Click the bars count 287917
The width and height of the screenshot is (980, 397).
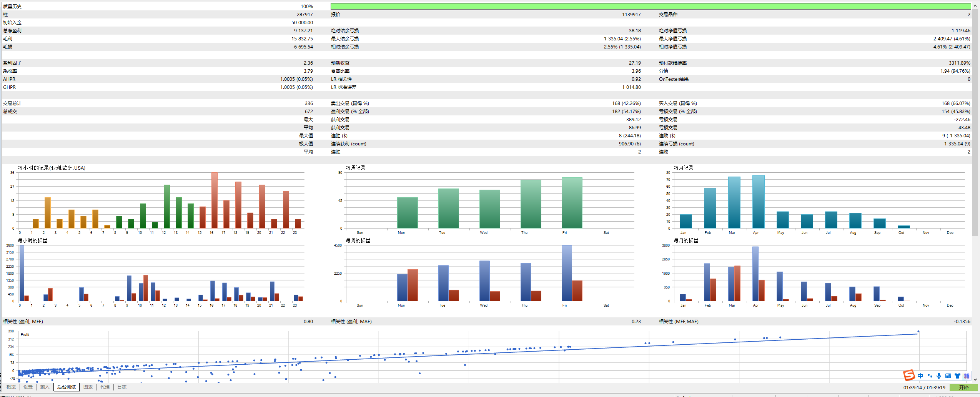tap(305, 14)
